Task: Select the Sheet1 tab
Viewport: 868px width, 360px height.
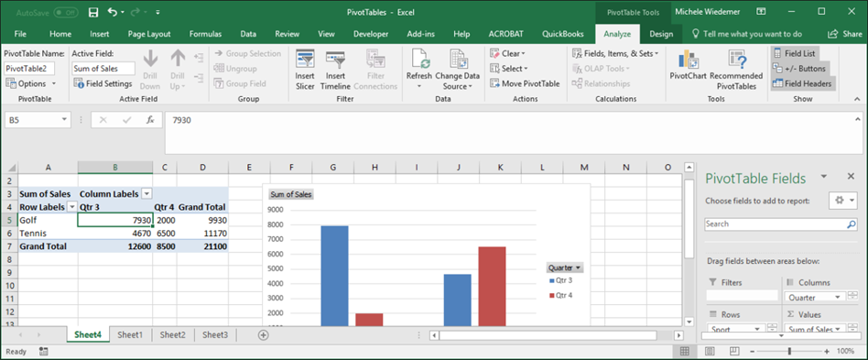Action: [x=130, y=334]
